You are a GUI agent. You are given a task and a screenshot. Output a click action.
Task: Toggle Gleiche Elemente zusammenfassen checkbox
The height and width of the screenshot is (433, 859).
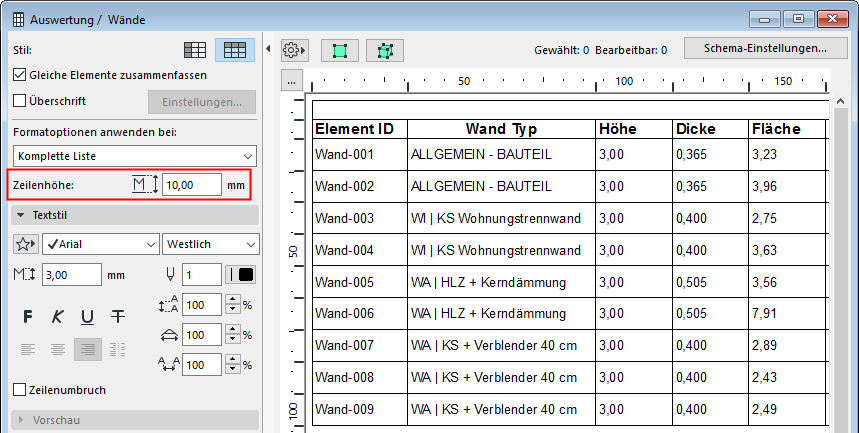[x=20, y=75]
